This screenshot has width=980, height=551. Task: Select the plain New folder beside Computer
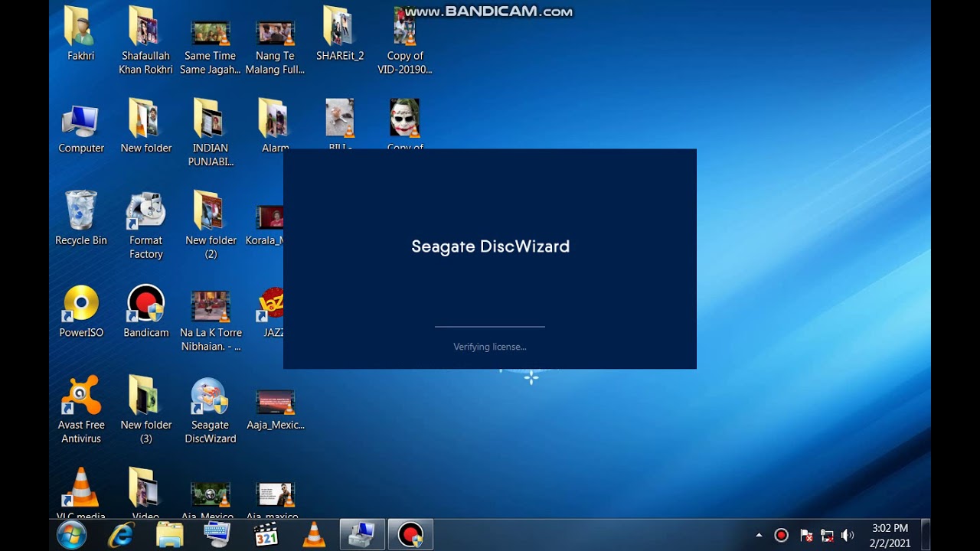[145, 127]
